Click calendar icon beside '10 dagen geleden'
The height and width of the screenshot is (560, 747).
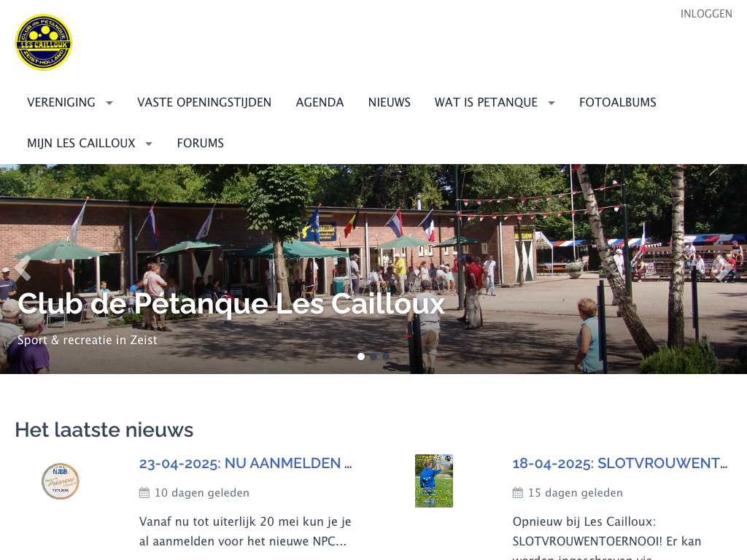click(144, 493)
